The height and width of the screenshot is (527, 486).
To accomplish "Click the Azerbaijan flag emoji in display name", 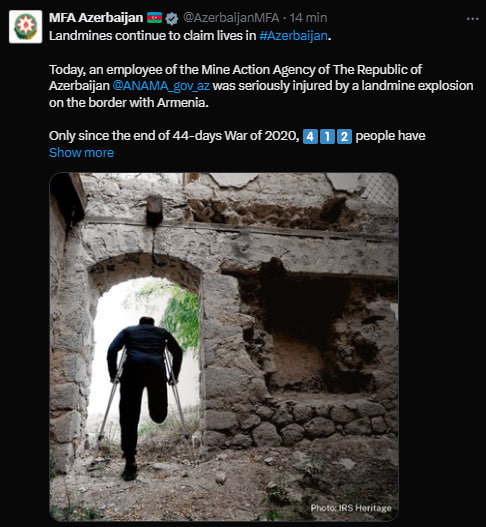I will [x=154, y=18].
